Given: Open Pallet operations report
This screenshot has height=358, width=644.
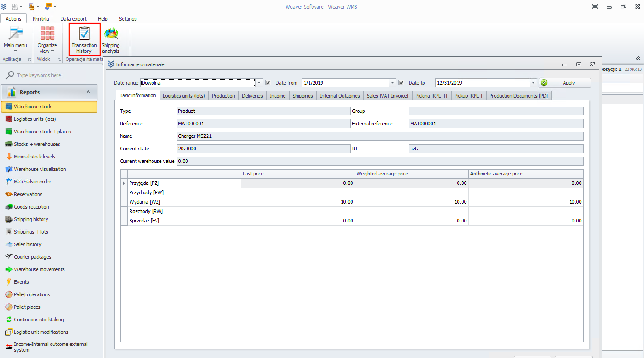Looking at the screenshot, I should (49, 294).
